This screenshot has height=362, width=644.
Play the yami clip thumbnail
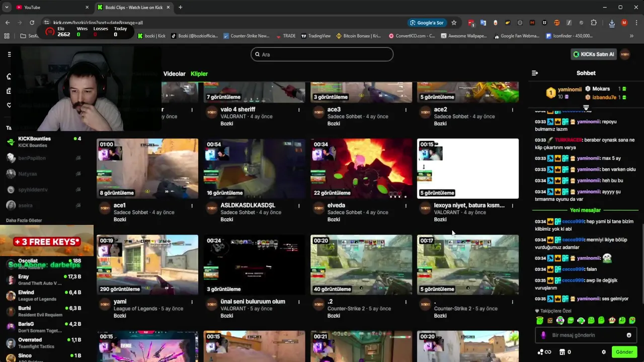147,264
